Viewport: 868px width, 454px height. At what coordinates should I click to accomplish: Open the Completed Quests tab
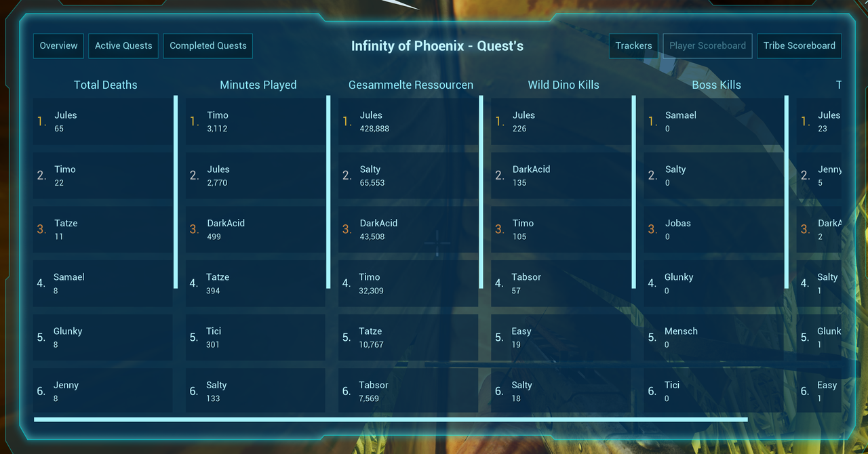point(208,46)
